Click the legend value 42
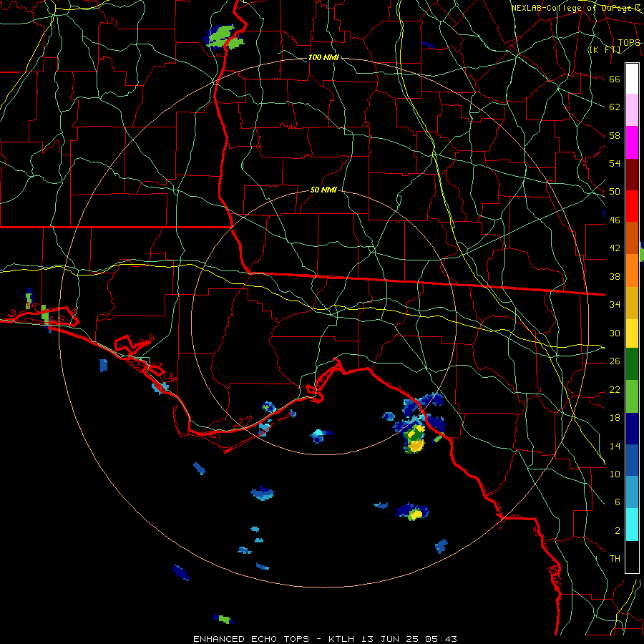The image size is (644, 644). tap(615, 248)
